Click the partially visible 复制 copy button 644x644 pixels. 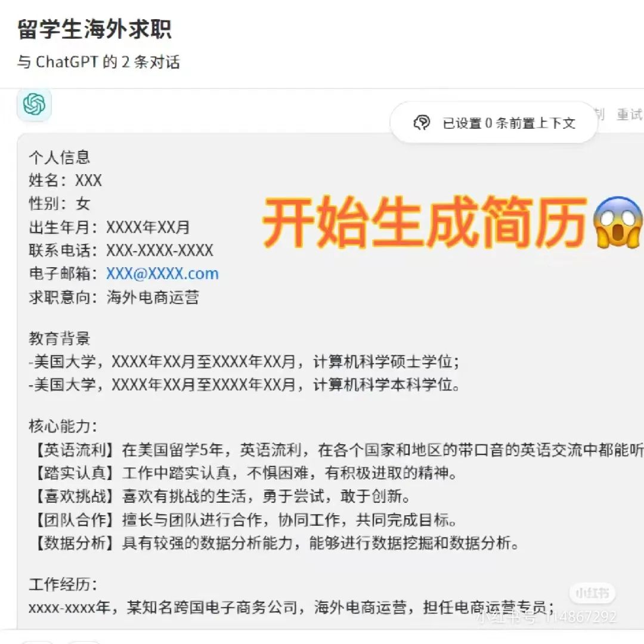pos(599,114)
